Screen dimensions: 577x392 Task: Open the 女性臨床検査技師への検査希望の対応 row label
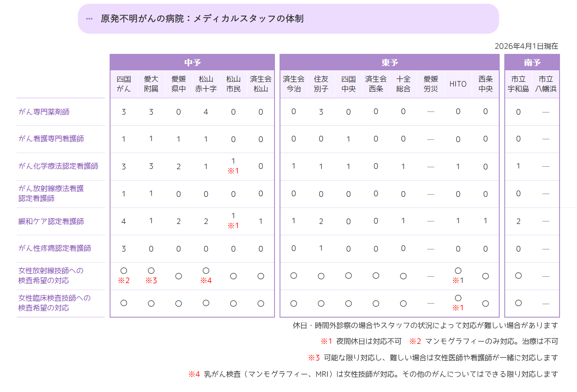click(54, 303)
